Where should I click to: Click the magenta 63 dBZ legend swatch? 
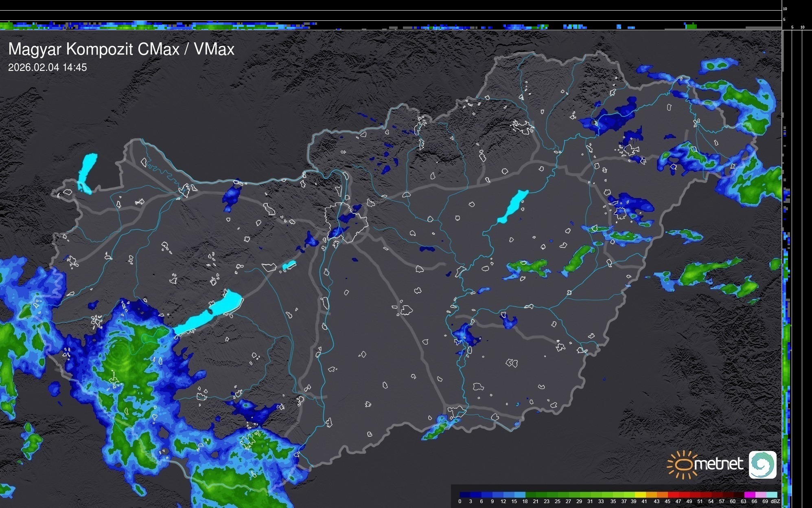pyautogui.click(x=749, y=495)
